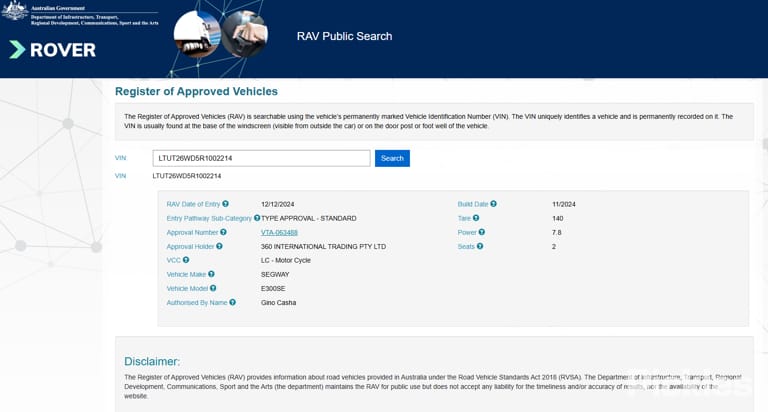This screenshot has height=412, width=768.
Task: Click the Seats help icon
Action: [x=480, y=246]
